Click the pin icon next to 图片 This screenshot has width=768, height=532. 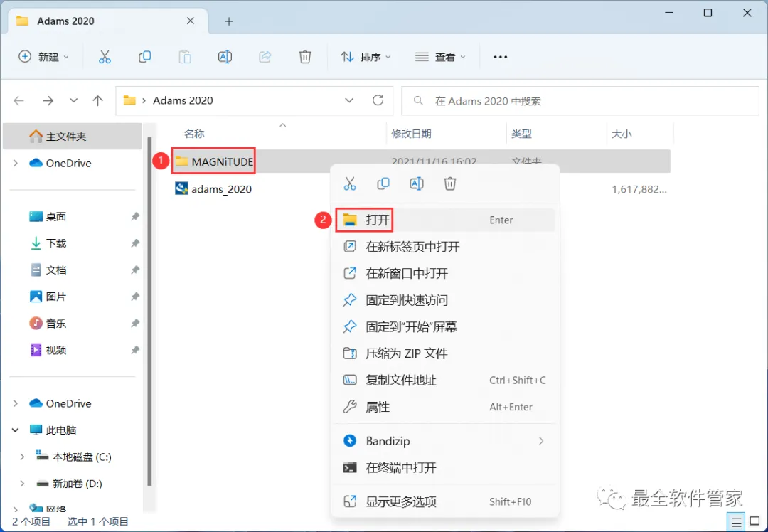point(135,297)
